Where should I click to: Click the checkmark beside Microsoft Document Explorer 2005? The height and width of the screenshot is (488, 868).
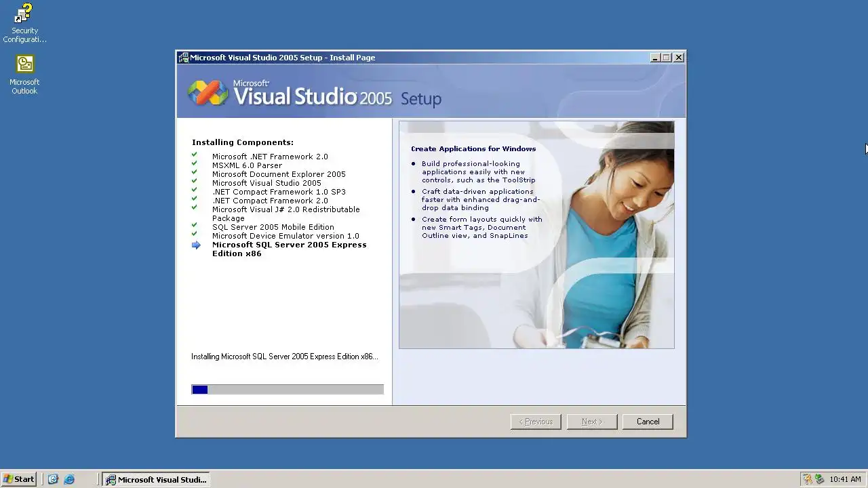click(x=195, y=173)
